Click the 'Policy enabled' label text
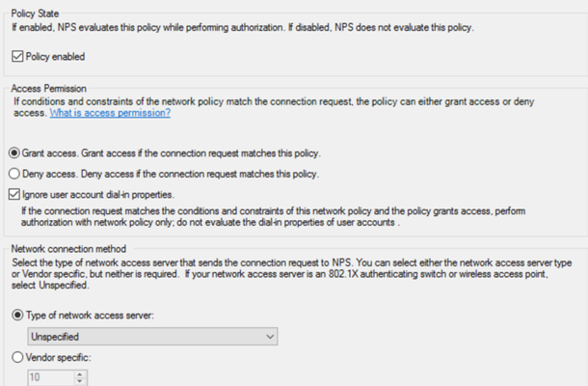 pos(55,57)
